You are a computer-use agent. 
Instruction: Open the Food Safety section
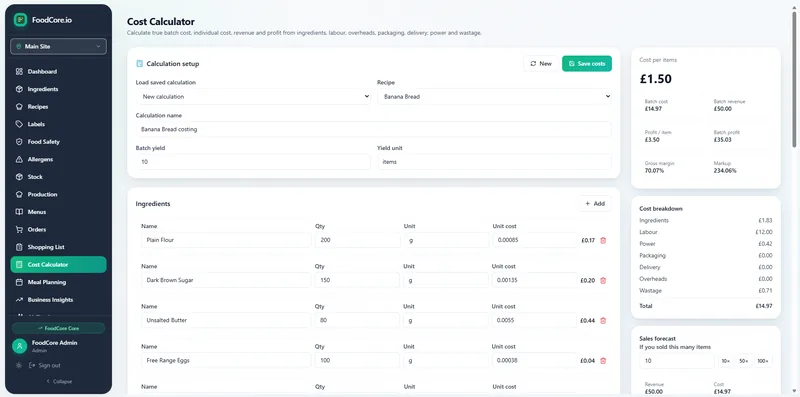[58, 142]
